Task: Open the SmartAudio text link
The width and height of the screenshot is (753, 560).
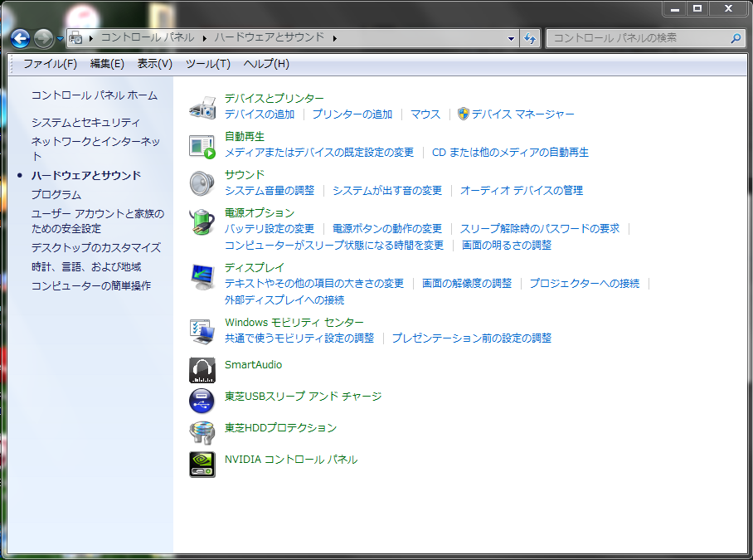Action: (253, 365)
